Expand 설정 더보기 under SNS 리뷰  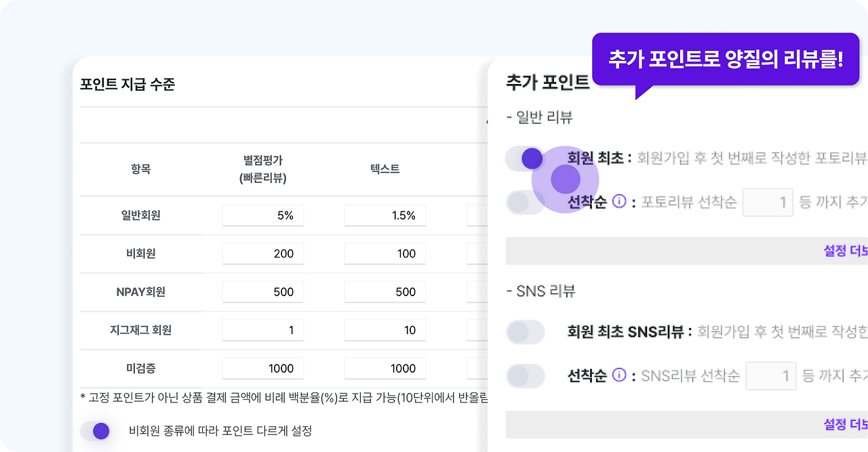click(846, 424)
